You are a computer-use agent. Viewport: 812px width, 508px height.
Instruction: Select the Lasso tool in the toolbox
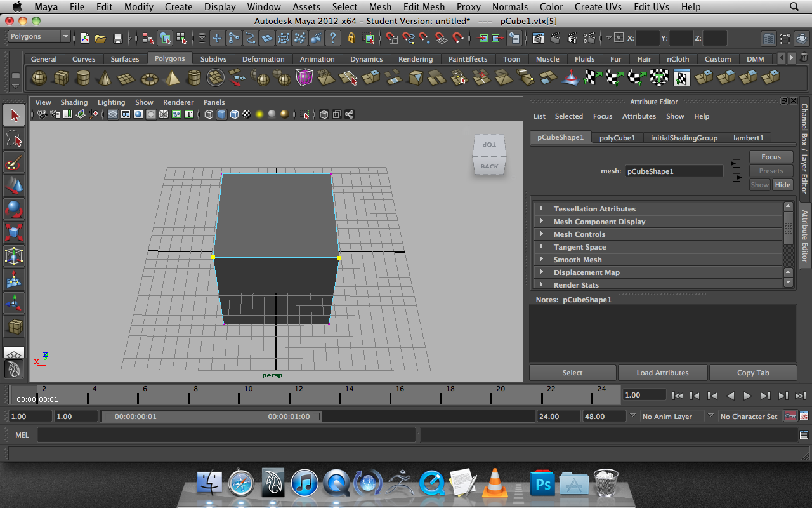coord(14,139)
